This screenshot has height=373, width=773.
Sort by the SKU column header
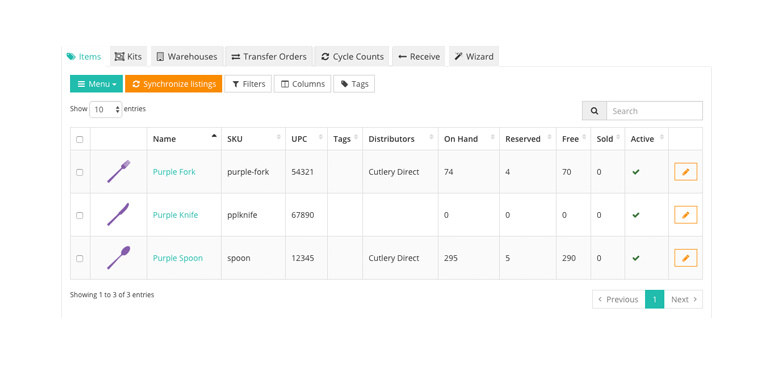(x=253, y=139)
